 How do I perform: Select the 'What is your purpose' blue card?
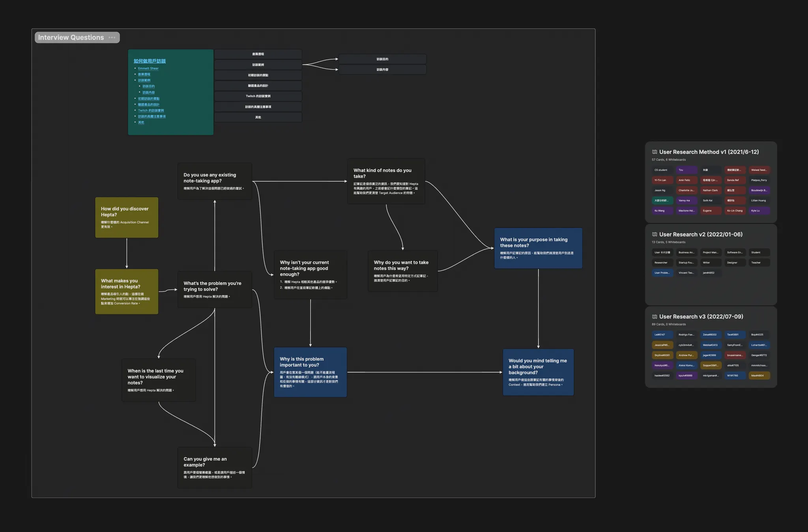[x=538, y=248]
